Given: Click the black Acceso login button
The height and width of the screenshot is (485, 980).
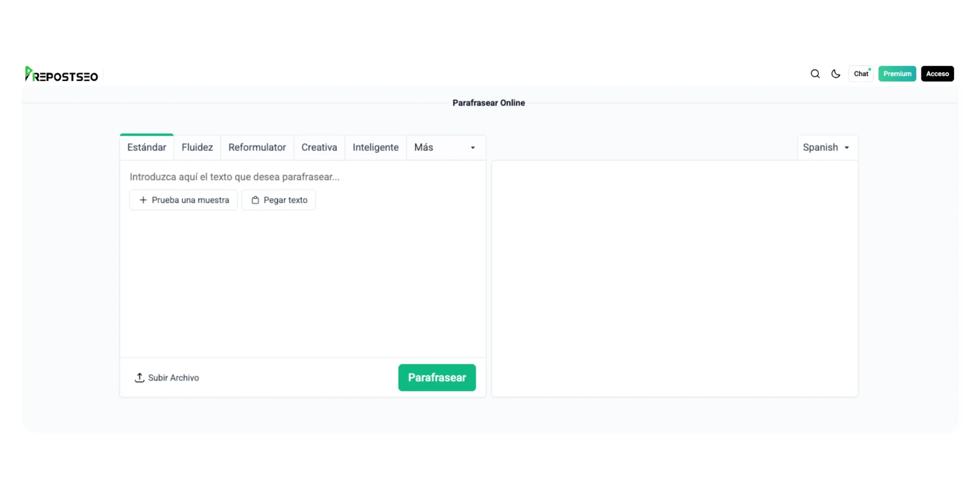Looking at the screenshot, I should (937, 74).
